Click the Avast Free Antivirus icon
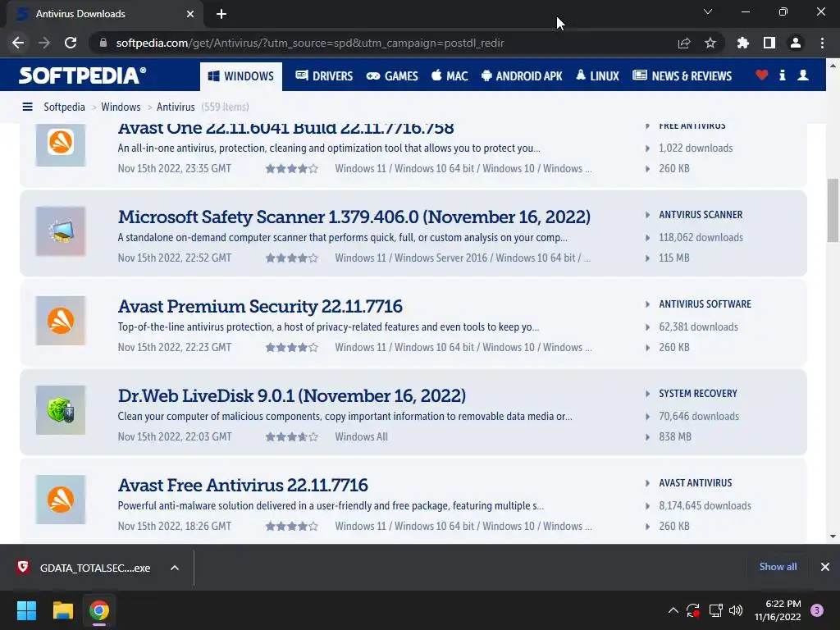 [x=61, y=500]
